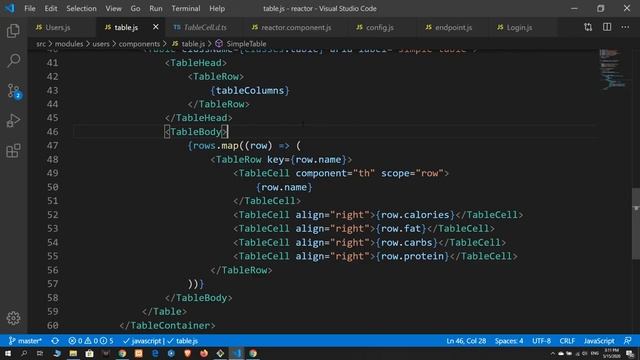Image resolution: width=640 pixels, height=360 pixels.
Task: Click the closing TableContainer tag
Action: (167, 325)
